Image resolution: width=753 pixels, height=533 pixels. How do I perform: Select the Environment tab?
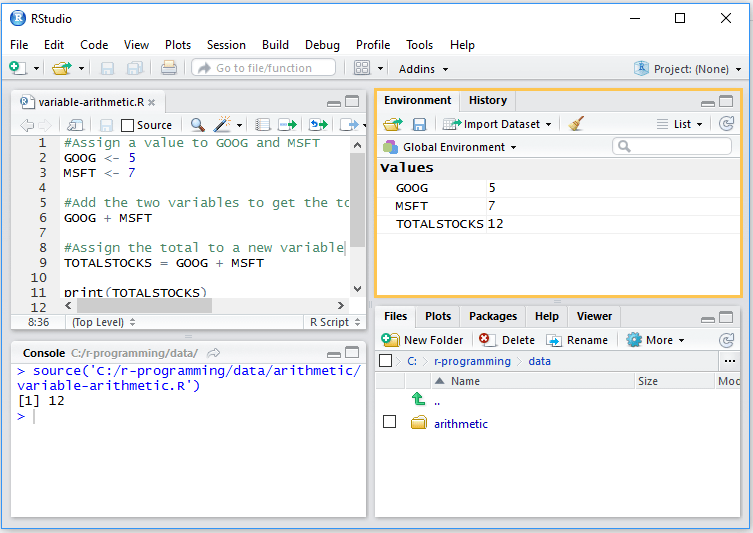click(x=417, y=100)
